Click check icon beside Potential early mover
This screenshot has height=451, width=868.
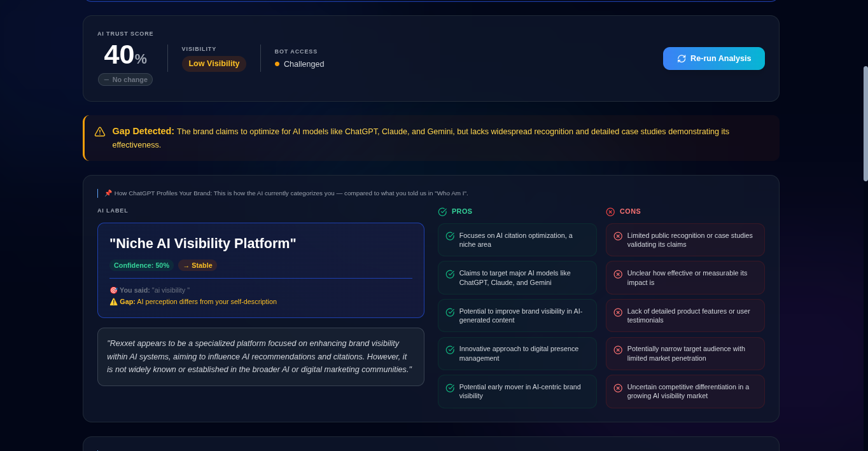(x=450, y=388)
